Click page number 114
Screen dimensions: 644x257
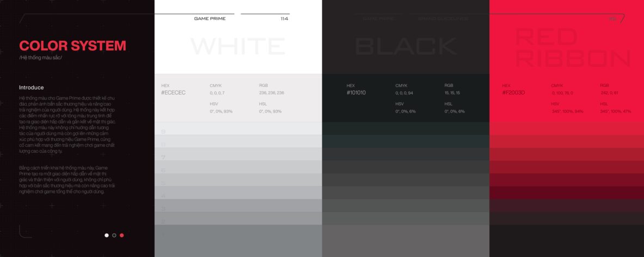[x=284, y=19]
